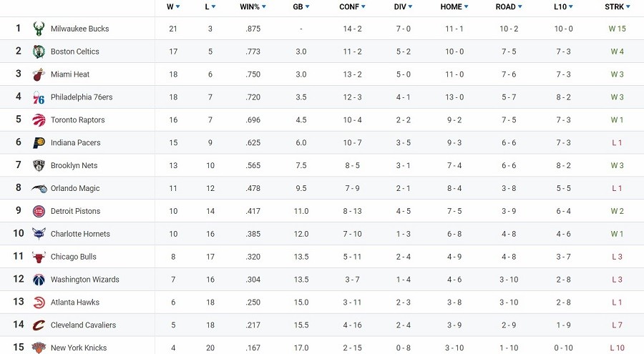Sort by WIN% column header arrow

tap(263, 7)
